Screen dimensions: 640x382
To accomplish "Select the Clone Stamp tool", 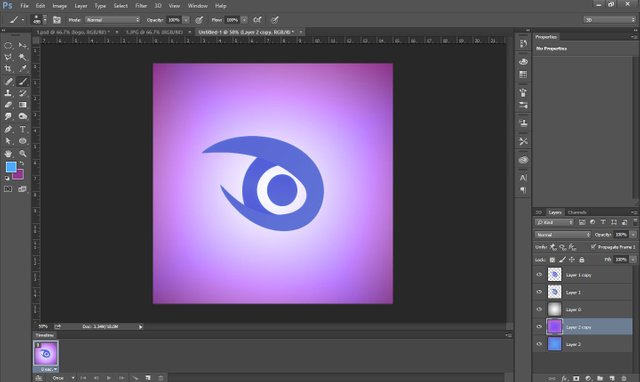I will 8,93.
